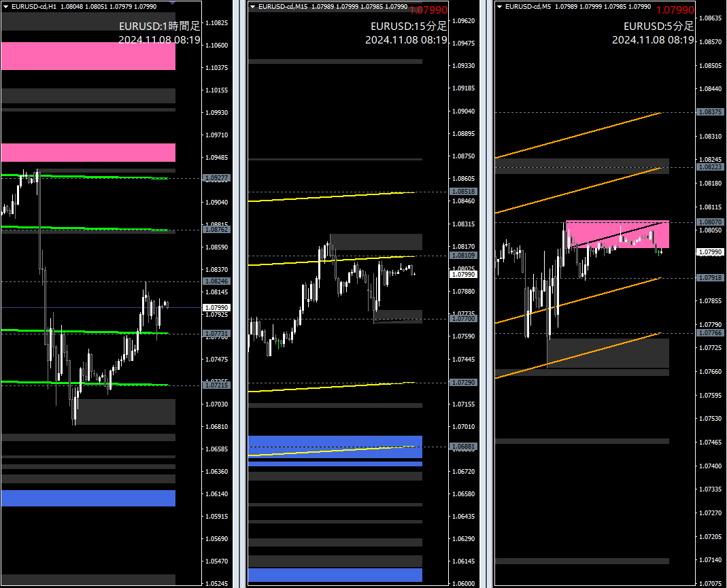Select the 1.07918 price level tag
727x588 pixels.
710,278
